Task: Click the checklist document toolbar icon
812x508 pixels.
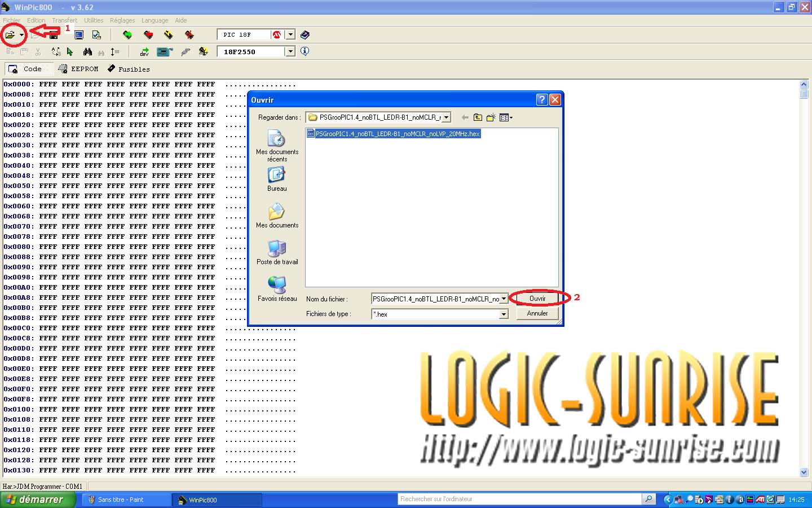Action: pyautogui.click(x=96, y=35)
